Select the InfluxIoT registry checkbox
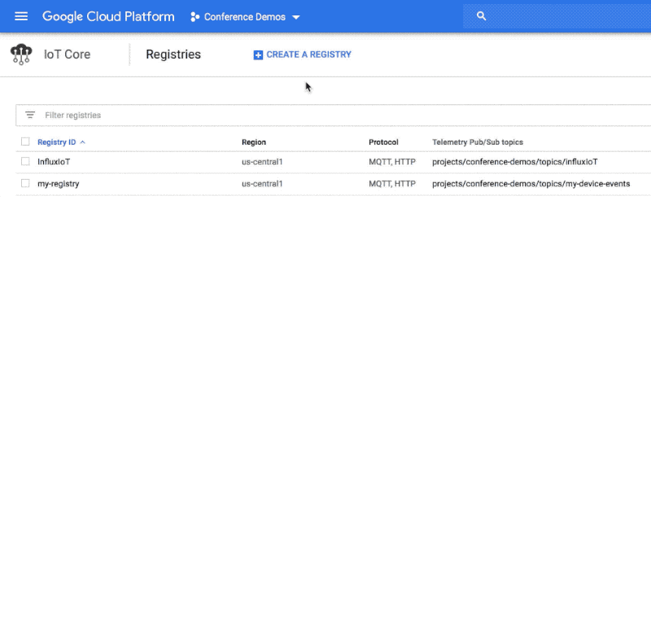The width and height of the screenshot is (651, 644). point(25,161)
